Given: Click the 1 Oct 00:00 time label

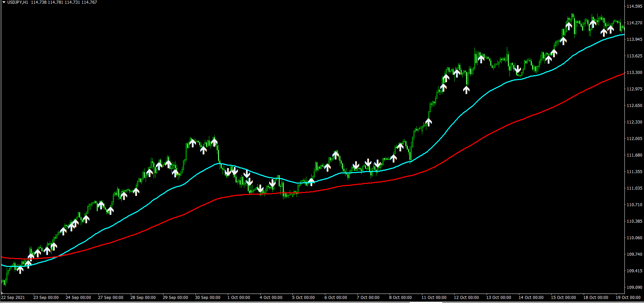Looking at the screenshot, I should 239,298.
